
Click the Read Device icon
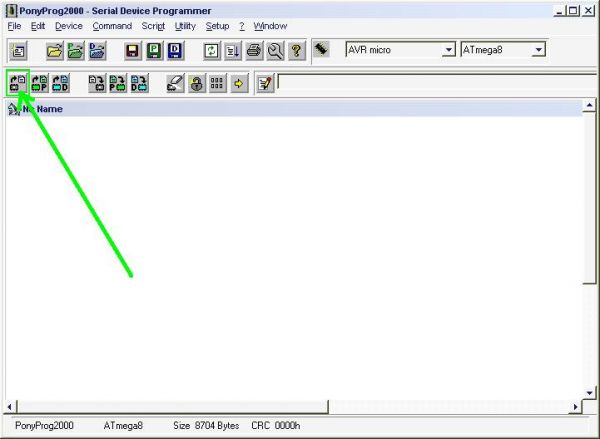click(x=18, y=84)
